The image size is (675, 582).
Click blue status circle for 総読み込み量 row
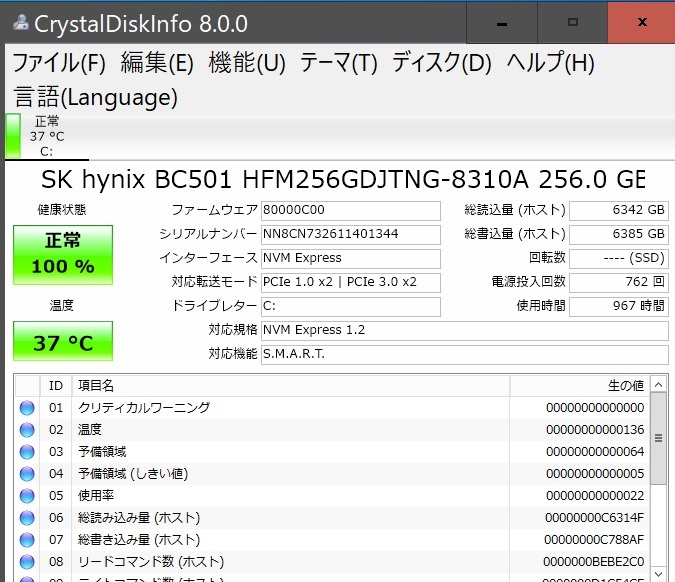[x=27, y=518]
